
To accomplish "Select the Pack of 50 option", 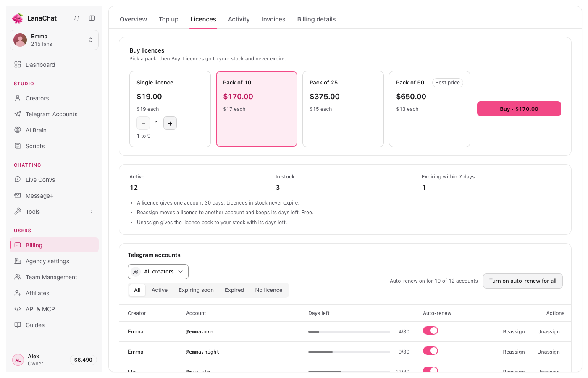I will [430, 109].
